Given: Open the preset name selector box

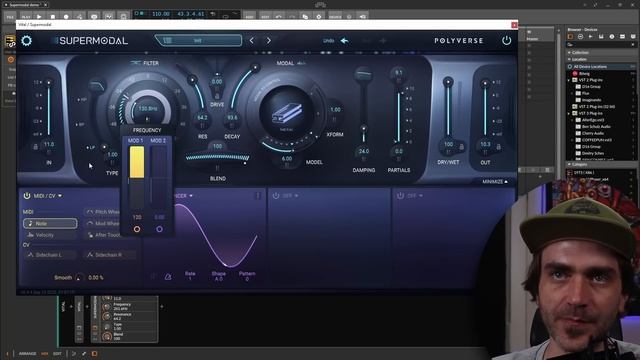Looking at the screenshot, I should 198,40.
